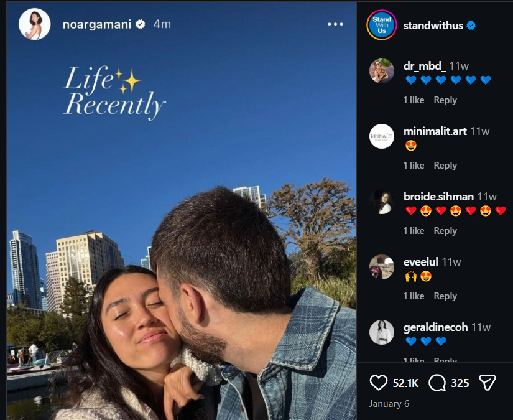Image resolution: width=513 pixels, height=420 pixels.
Task: Reply to dr_mbd_ comment
Action: pos(445,100)
